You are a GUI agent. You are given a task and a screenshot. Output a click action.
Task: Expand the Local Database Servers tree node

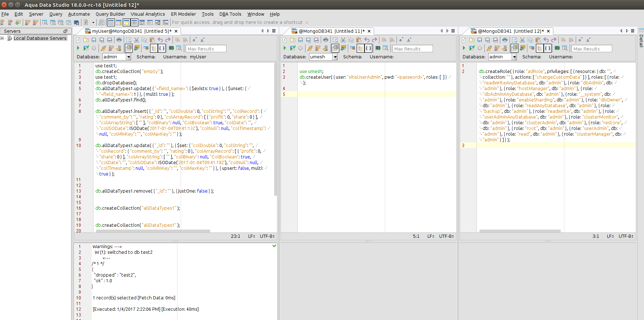tap(2, 38)
